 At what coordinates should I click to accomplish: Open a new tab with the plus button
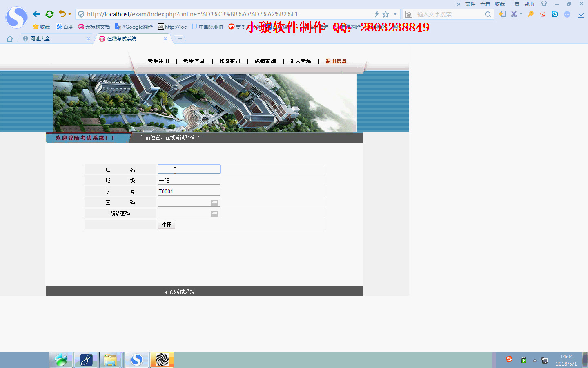tap(180, 38)
